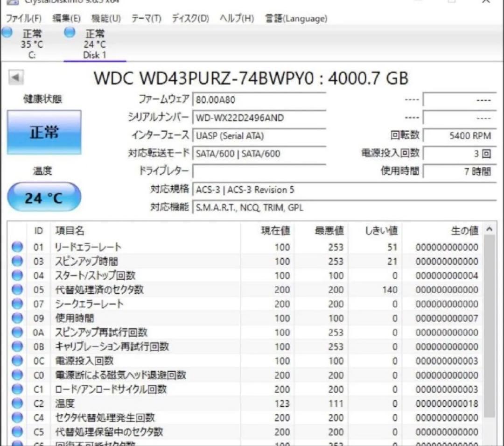
Task: Click the blue dot for キャリブレーション再試行回数
Action: point(17,347)
